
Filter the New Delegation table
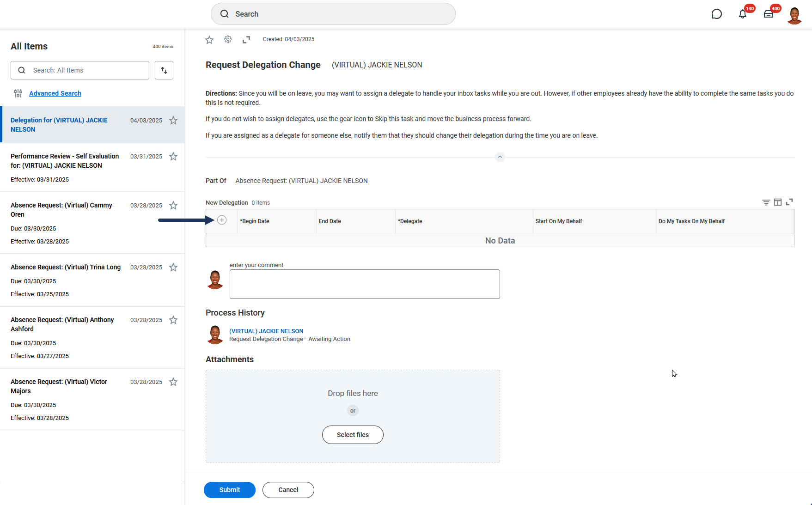[766, 202]
